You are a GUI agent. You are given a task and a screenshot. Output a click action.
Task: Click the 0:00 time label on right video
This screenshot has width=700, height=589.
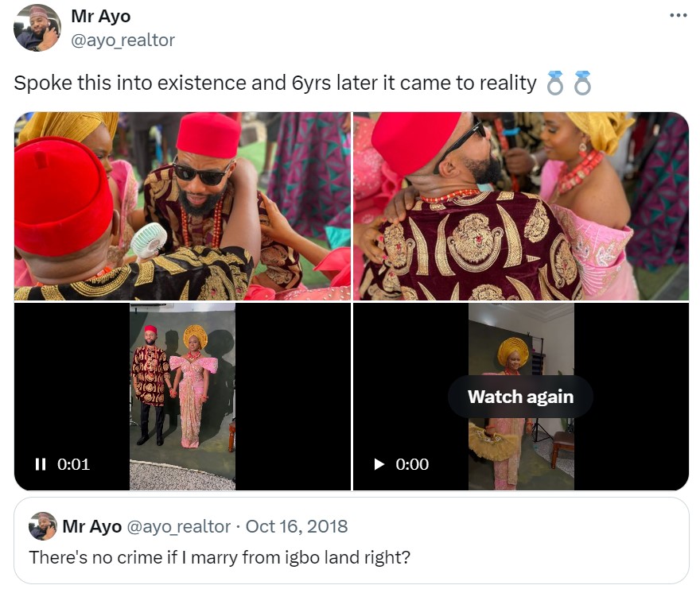tap(412, 464)
